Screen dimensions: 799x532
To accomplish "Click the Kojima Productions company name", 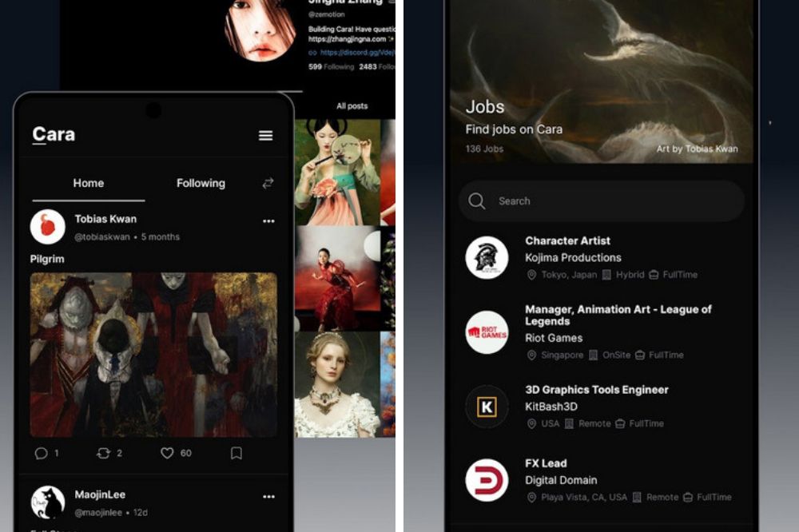I will (x=573, y=258).
